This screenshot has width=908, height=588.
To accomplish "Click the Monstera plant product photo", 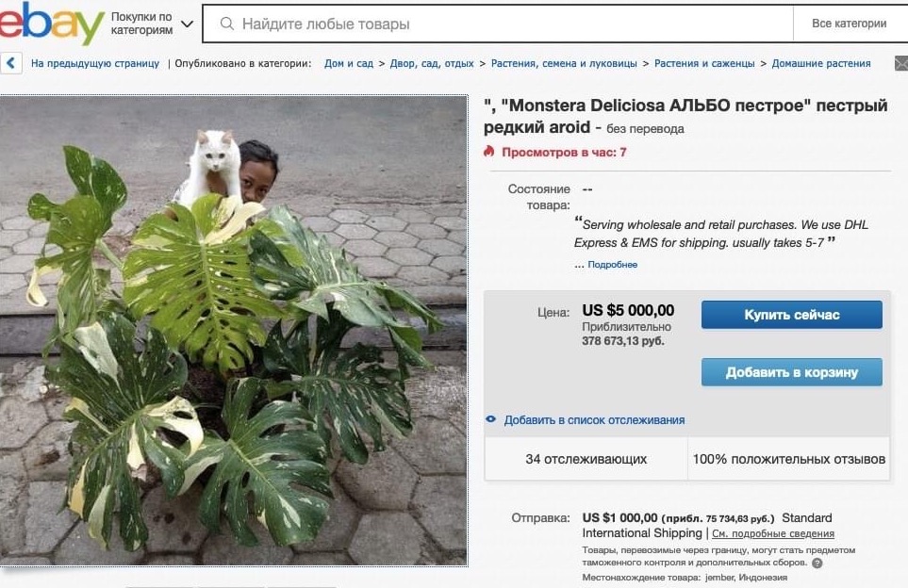I will (234, 331).
